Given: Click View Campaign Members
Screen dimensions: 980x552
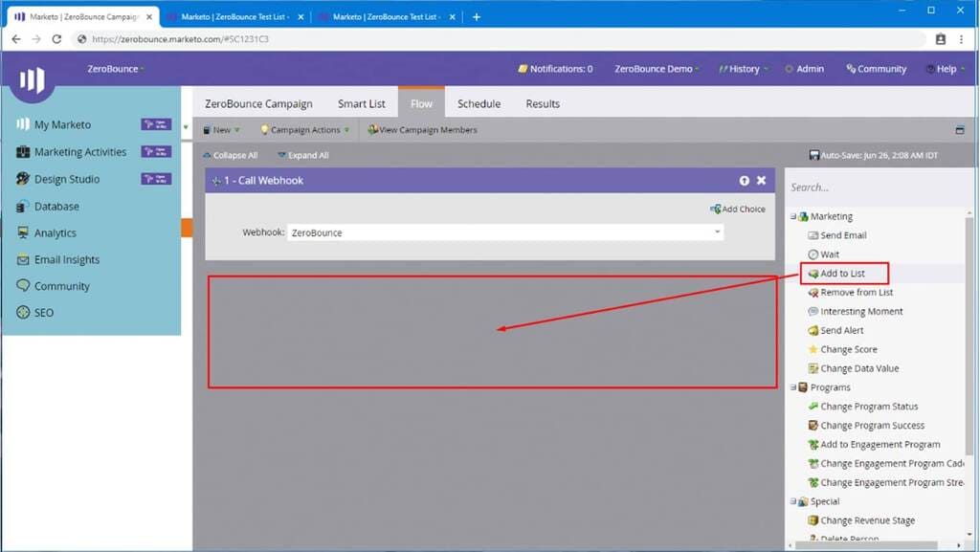Looking at the screenshot, I should click(422, 130).
